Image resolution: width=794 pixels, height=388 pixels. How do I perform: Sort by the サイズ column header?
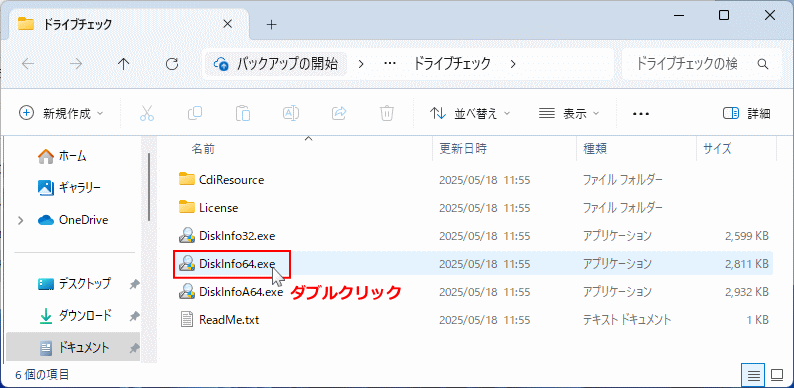coord(717,148)
